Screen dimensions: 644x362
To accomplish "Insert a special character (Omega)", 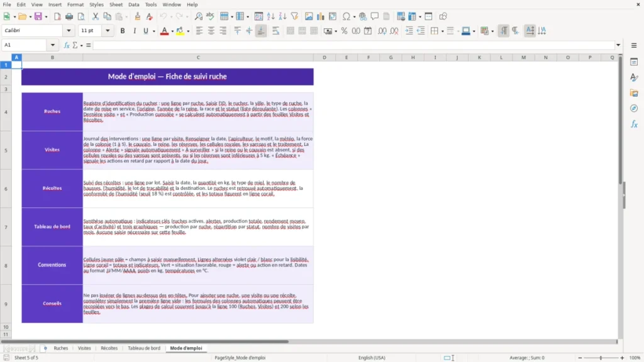I will (x=347, y=16).
